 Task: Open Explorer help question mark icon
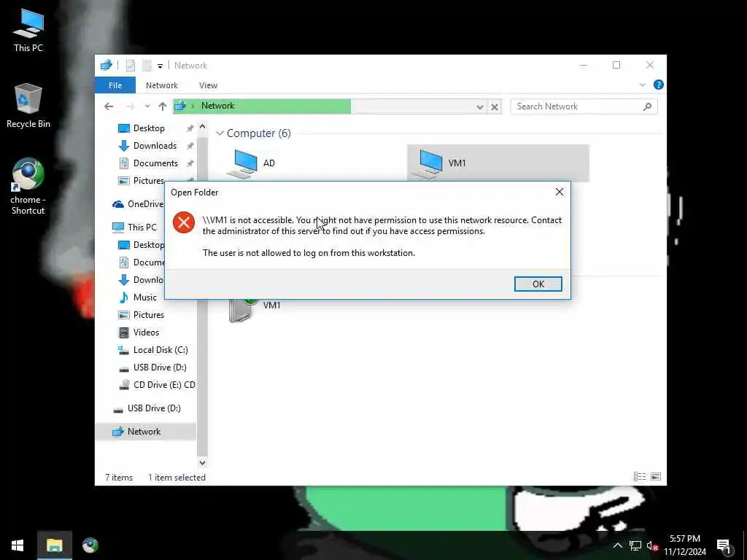[x=659, y=85]
